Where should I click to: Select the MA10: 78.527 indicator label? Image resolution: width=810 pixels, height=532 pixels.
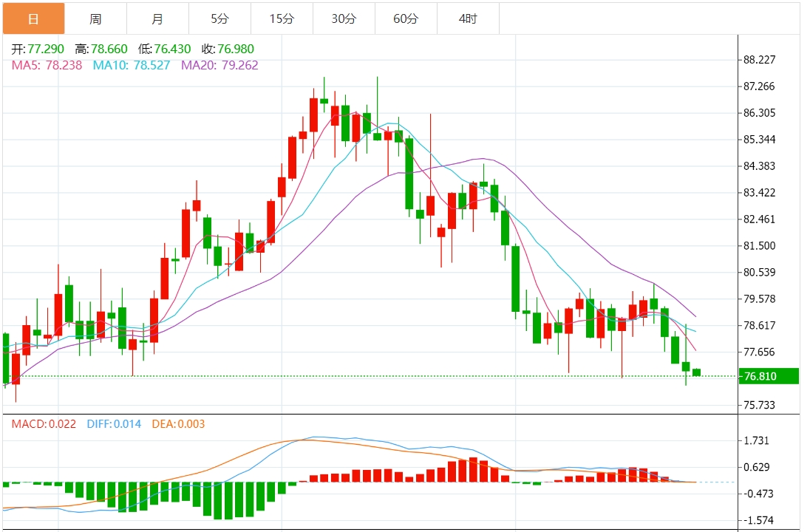[132, 65]
